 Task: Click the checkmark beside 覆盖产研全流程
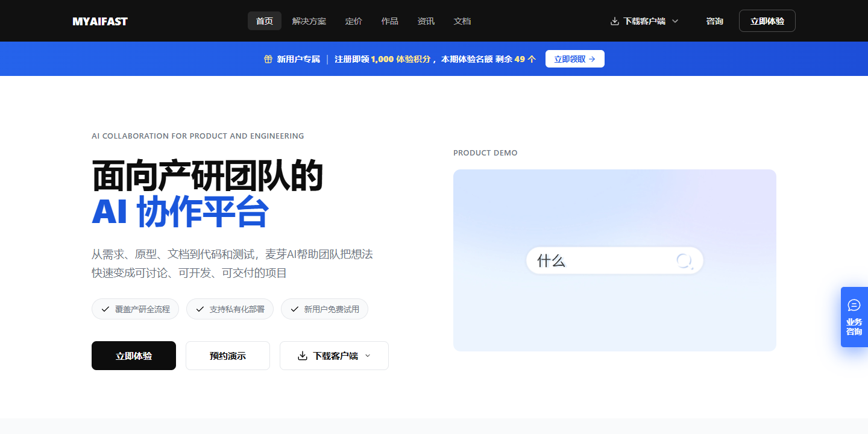click(x=105, y=309)
